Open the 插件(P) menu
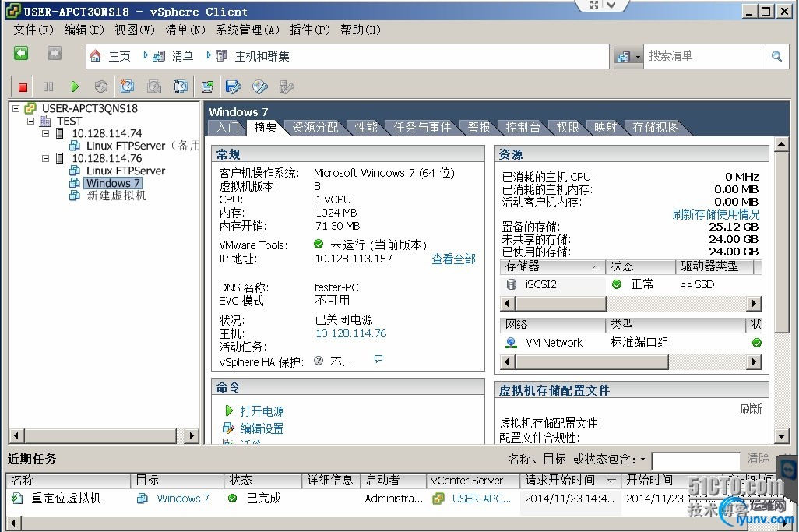The image size is (799, 532). (x=310, y=30)
